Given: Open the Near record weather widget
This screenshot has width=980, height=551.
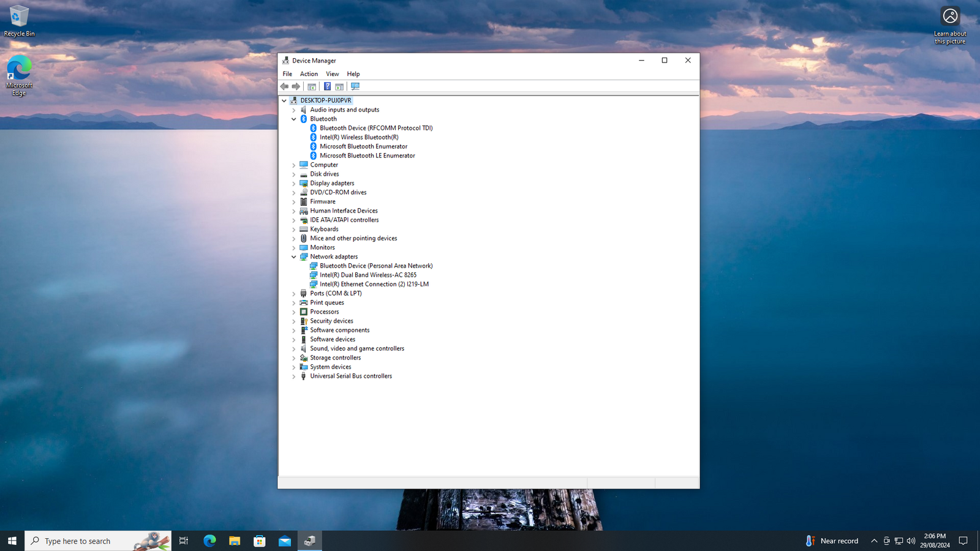Looking at the screenshot, I should click(832, 541).
